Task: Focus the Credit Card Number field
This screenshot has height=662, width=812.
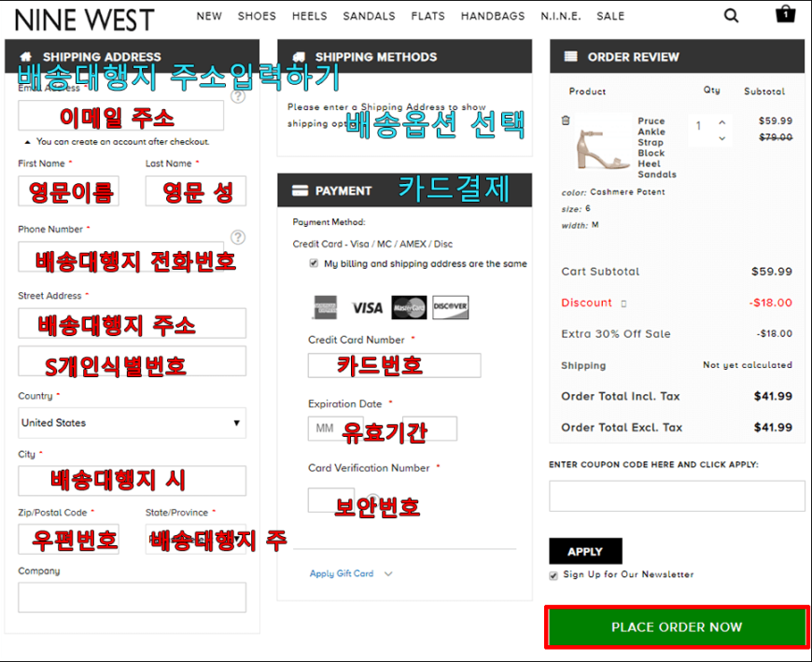Action: click(x=395, y=366)
